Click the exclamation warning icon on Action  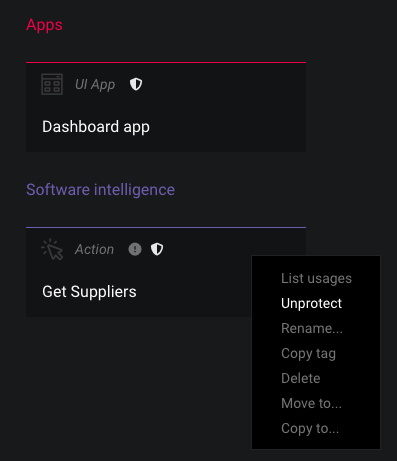point(135,249)
